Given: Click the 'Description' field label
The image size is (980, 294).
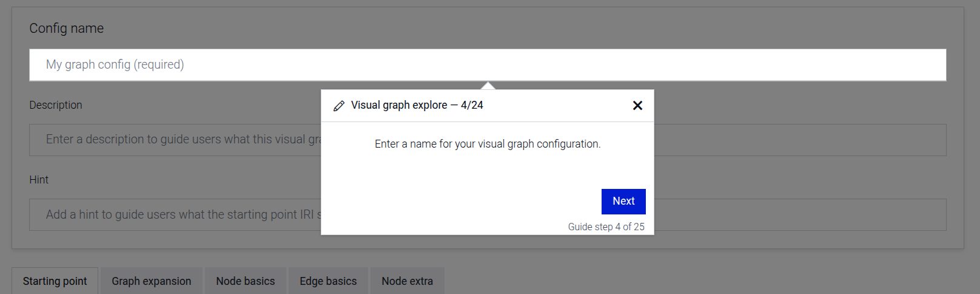Looking at the screenshot, I should [x=55, y=105].
